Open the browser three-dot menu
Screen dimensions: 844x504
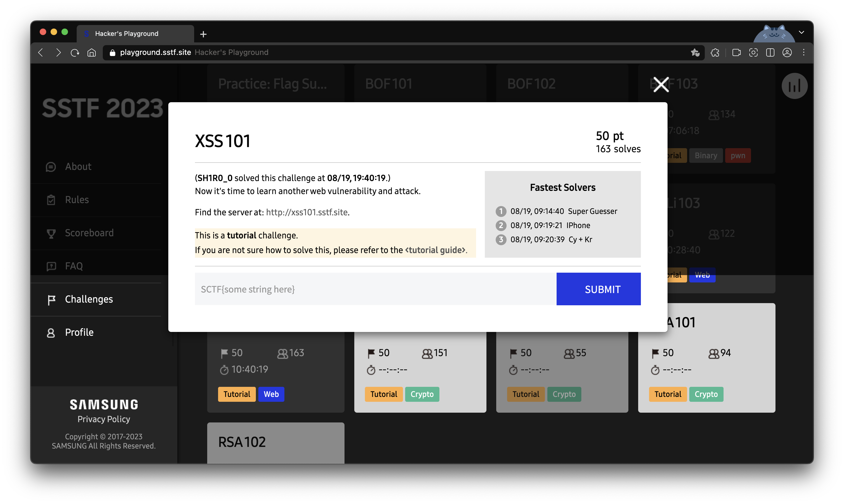[803, 53]
